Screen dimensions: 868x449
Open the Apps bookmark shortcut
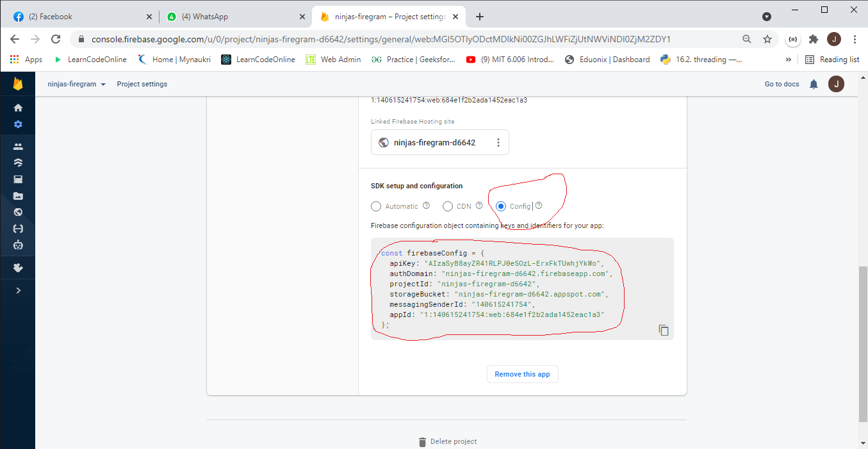26,60
